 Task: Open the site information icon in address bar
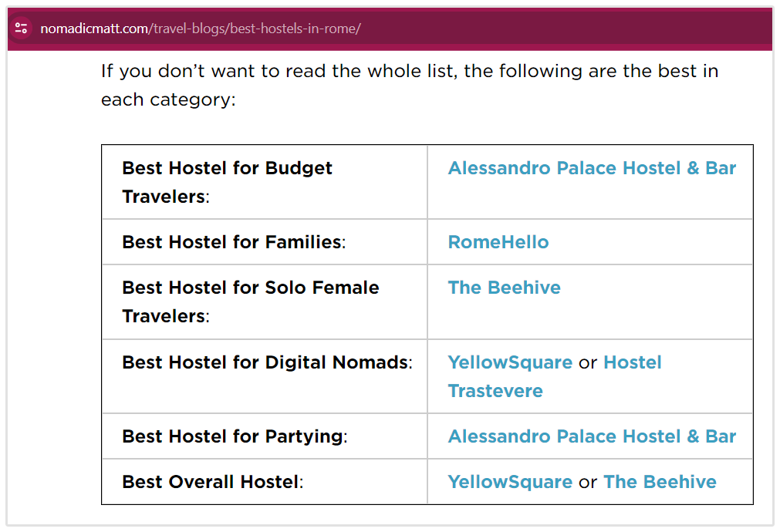[x=22, y=29]
